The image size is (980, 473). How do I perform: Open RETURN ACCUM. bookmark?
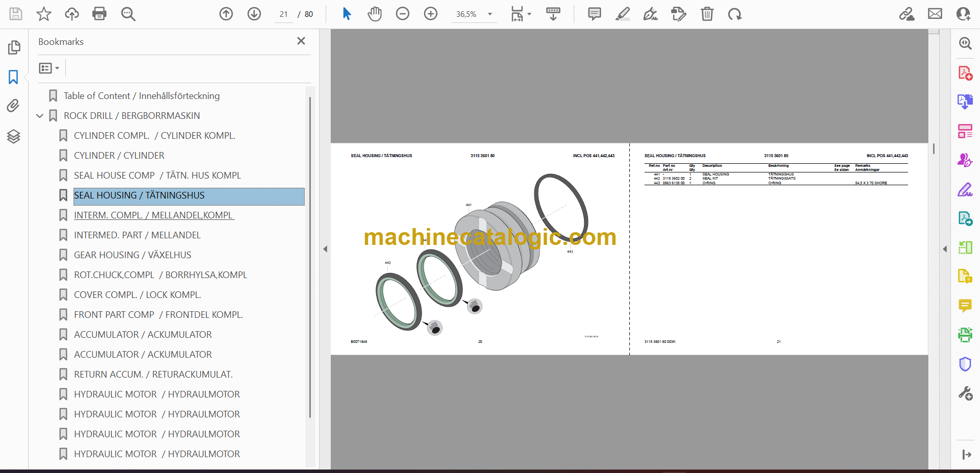(x=153, y=375)
